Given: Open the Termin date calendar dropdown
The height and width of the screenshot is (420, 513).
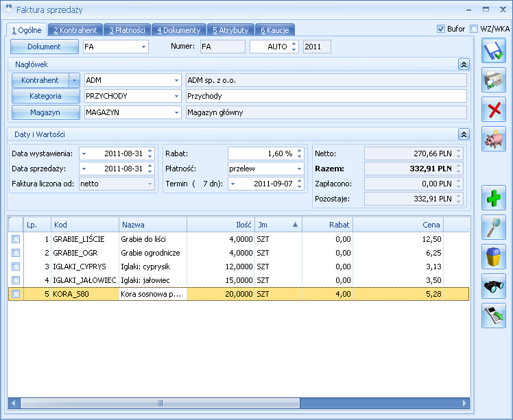Looking at the screenshot, I should [x=233, y=184].
